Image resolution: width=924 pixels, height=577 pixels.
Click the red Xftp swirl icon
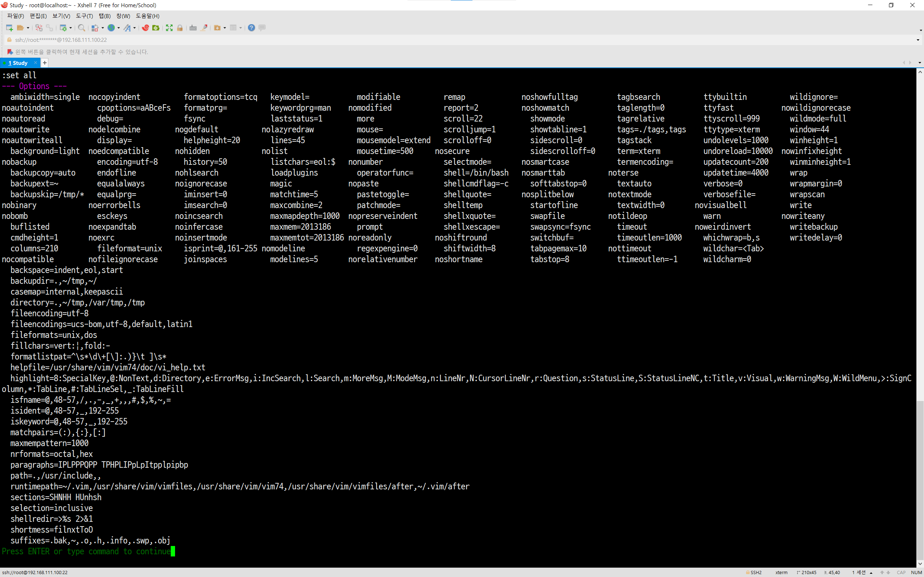(145, 28)
